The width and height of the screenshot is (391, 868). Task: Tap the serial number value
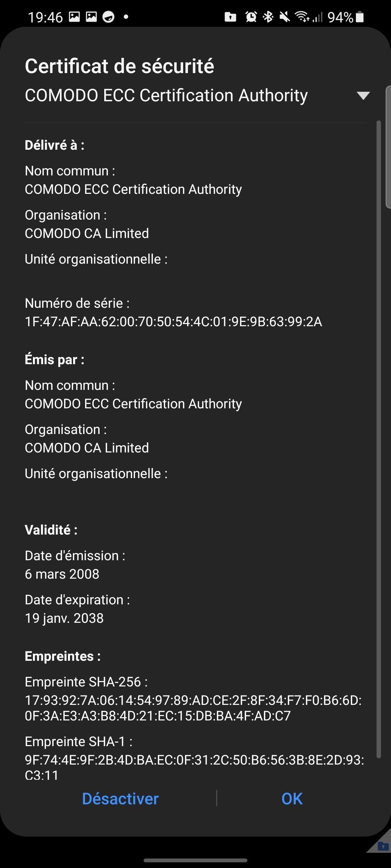173,322
